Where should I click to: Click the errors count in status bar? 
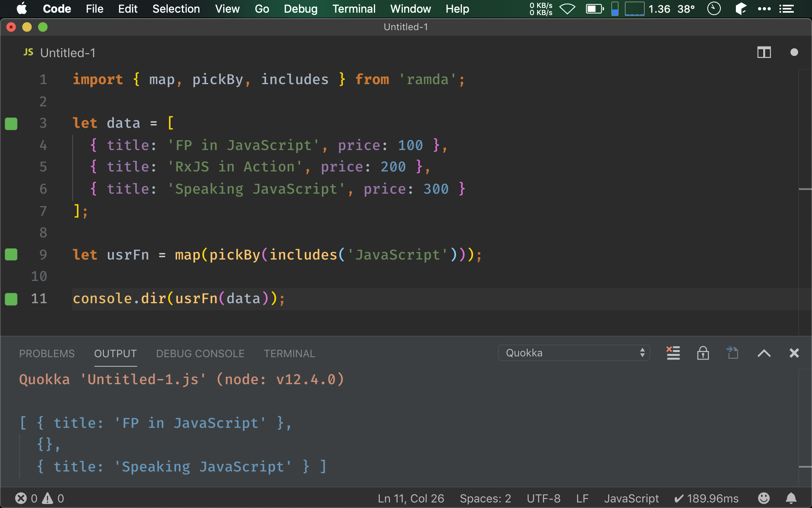(26, 498)
